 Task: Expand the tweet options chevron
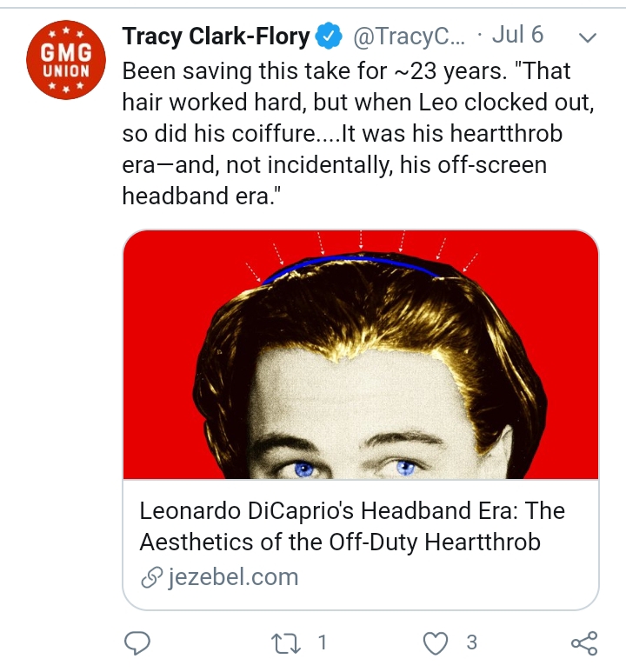[587, 37]
